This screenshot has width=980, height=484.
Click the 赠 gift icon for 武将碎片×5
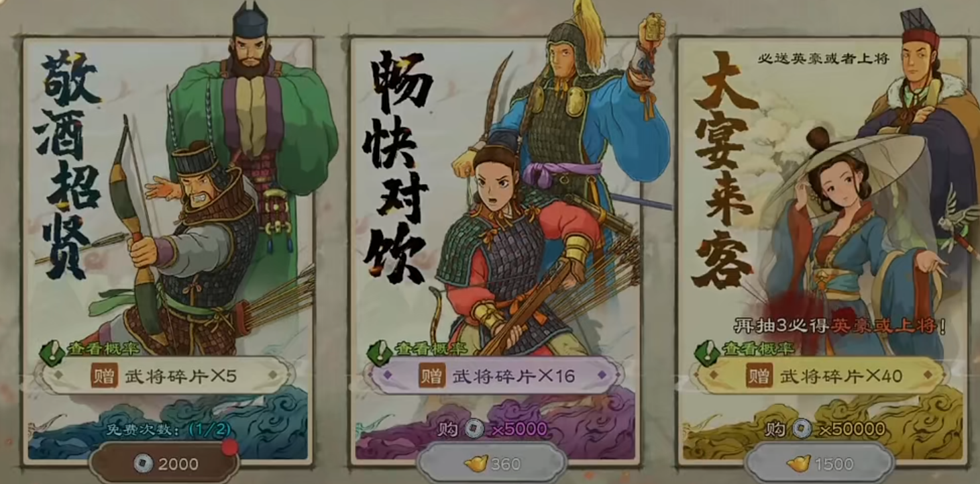(x=105, y=375)
